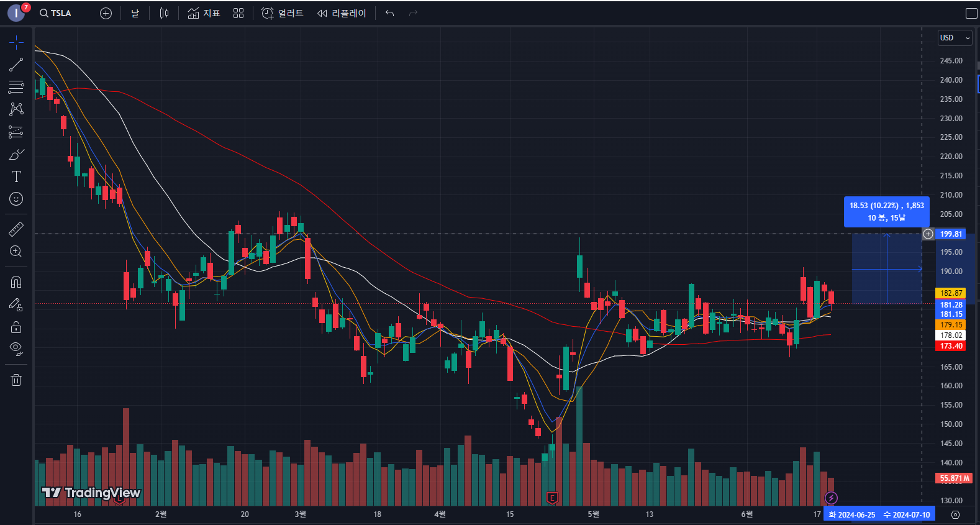980x525 pixels.
Task: Select the crosshair cursor tool
Action: click(16, 42)
